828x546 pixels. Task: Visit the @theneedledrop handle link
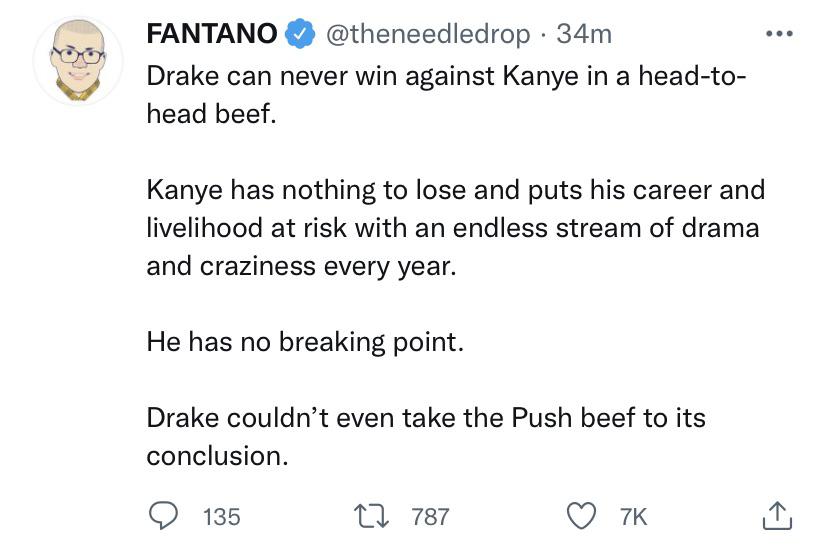coord(427,35)
